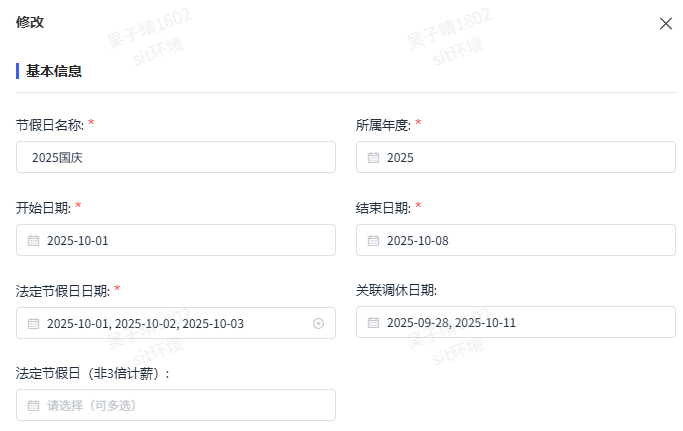Viewport: 683px width, 431px height.
Task: Click calendar icon in 开始日期 field
Action: coord(33,240)
